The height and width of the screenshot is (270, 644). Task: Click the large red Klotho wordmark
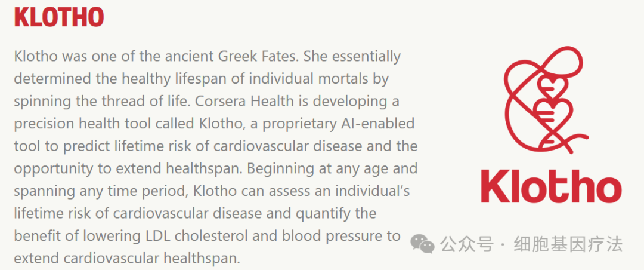tap(551, 186)
